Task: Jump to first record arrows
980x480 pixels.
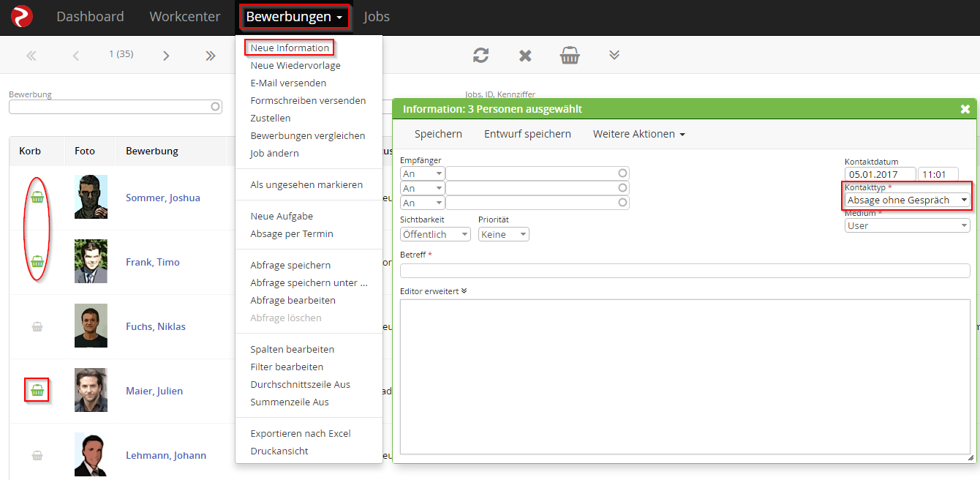Action: pyautogui.click(x=31, y=56)
